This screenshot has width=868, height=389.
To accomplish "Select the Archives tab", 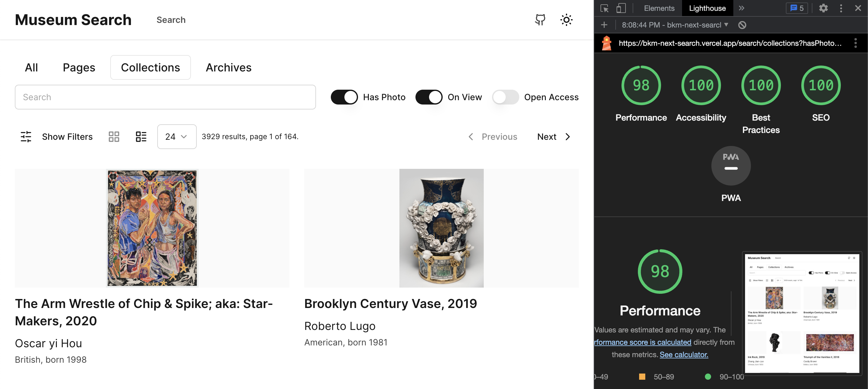I will tap(229, 67).
